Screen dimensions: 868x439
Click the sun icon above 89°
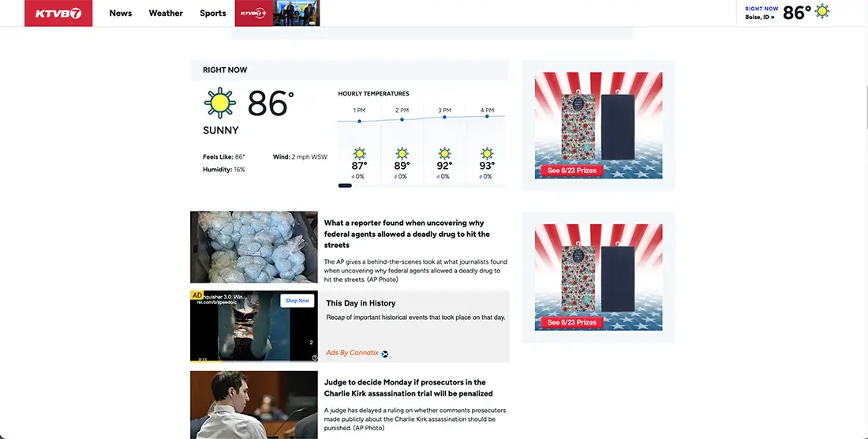pos(402,153)
